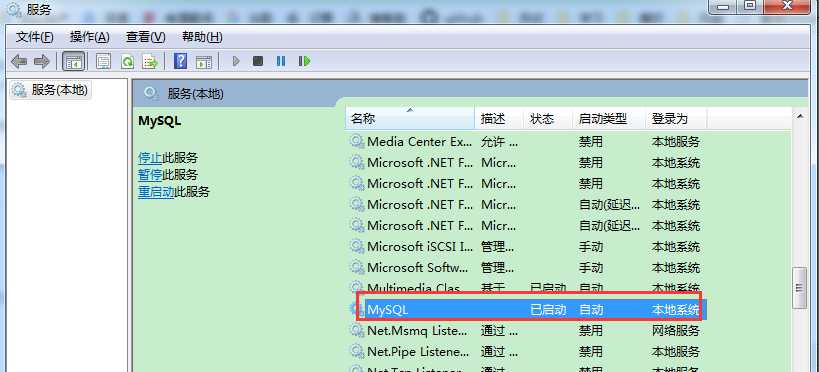Viewport: 819px width, 372px height.
Task: Refresh the services list via toolbar icon
Action: (x=127, y=62)
